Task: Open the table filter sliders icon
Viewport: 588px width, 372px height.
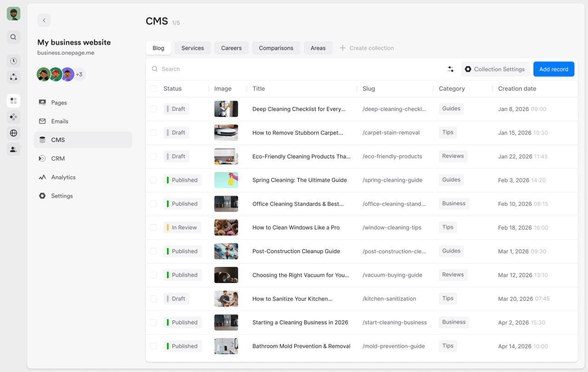Action: pyautogui.click(x=450, y=69)
